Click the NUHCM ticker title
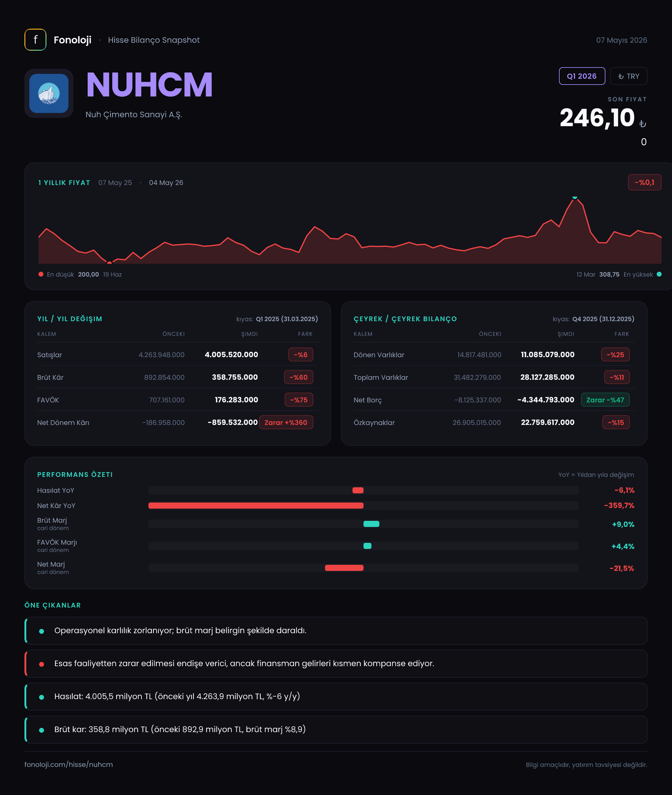 pos(149,85)
